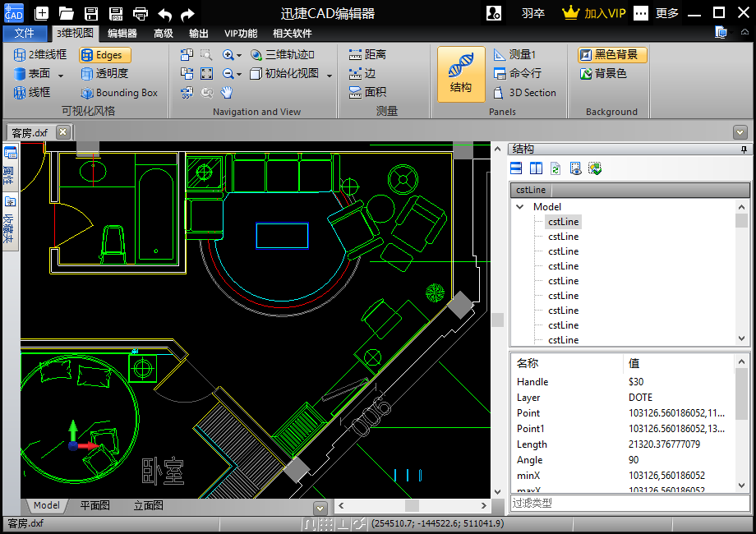Viewport: 756px width, 534px height.
Task: Focus the 过滤类型 filter input field
Action: pyautogui.click(x=630, y=503)
